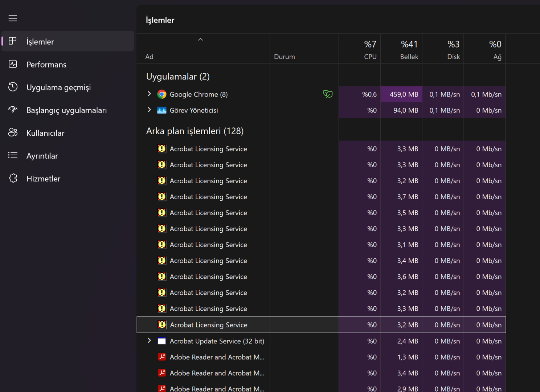
Task: Click the 2,4 MB memory cell
Action: [x=401, y=341]
